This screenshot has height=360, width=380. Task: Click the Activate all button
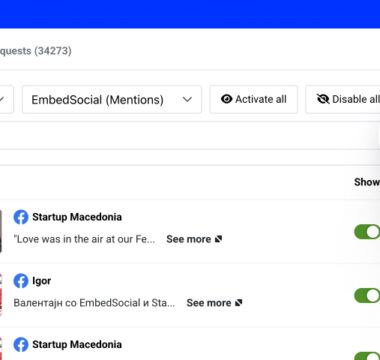tap(254, 99)
